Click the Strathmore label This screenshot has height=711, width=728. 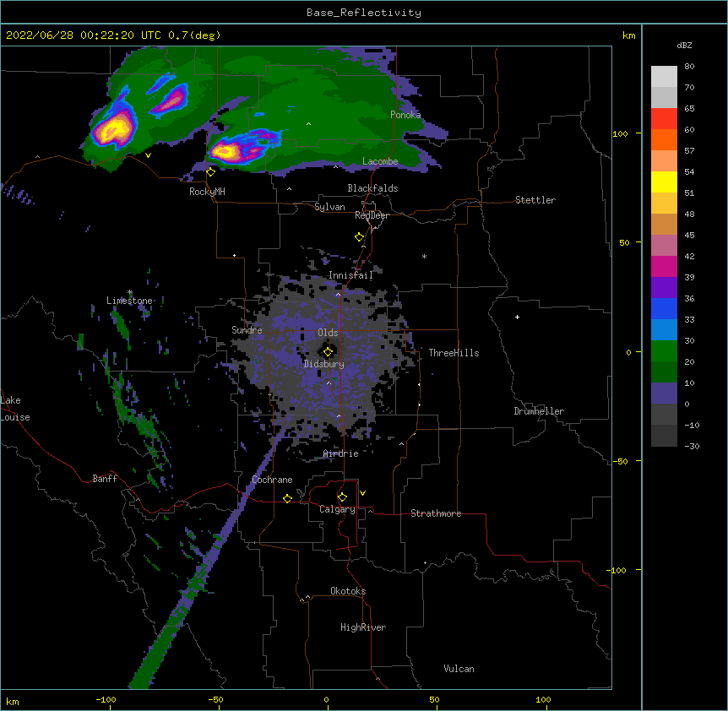pyautogui.click(x=436, y=513)
